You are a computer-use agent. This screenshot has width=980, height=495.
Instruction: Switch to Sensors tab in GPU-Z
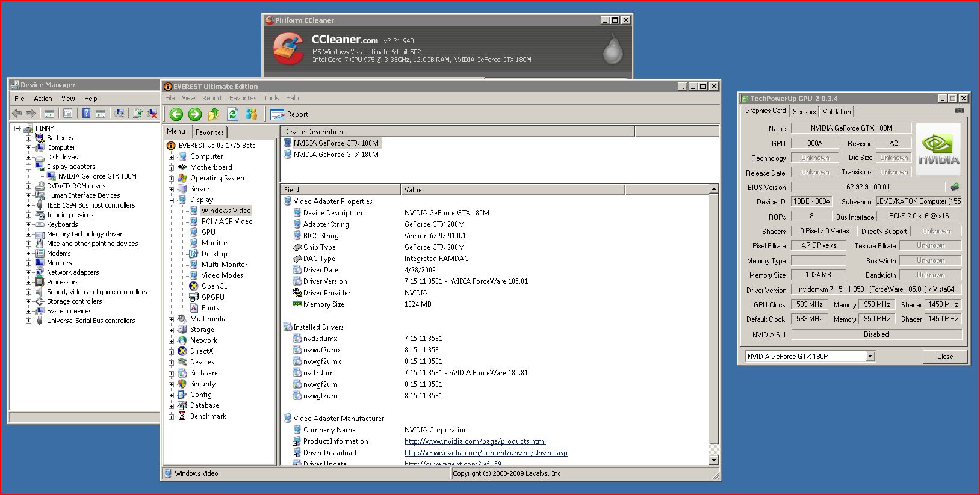point(804,112)
